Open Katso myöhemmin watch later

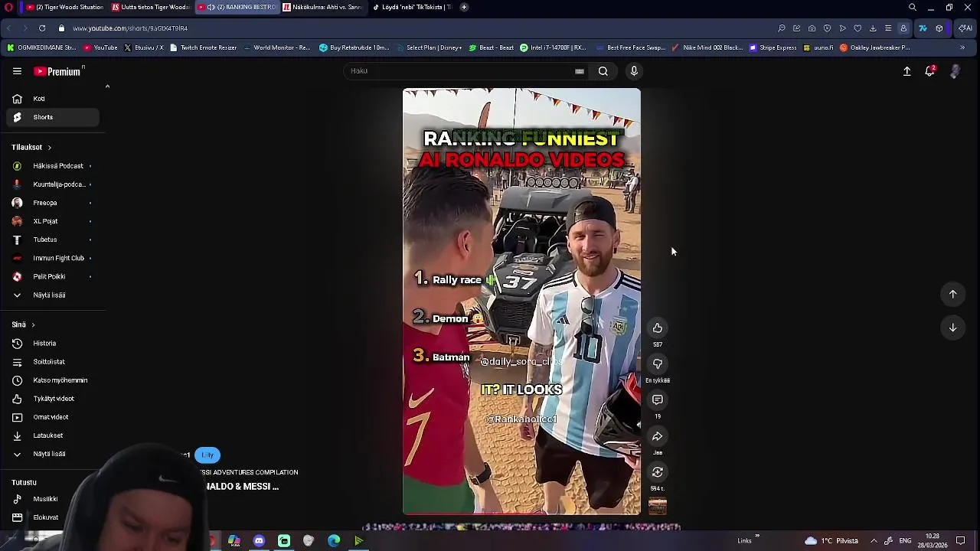pyautogui.click(x=54, y=380)
